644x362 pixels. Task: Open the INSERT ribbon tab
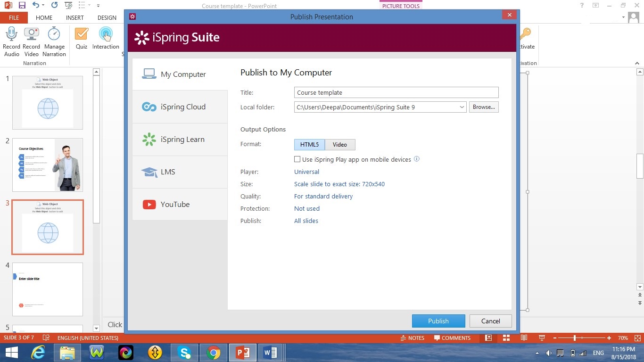[75, 18]
